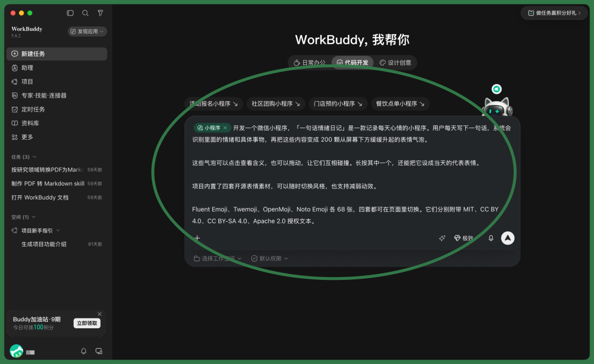Click the WorkBuddy app name label
Image resolution: width=594 pixels, height=364 pixels.
pos(27,29)
